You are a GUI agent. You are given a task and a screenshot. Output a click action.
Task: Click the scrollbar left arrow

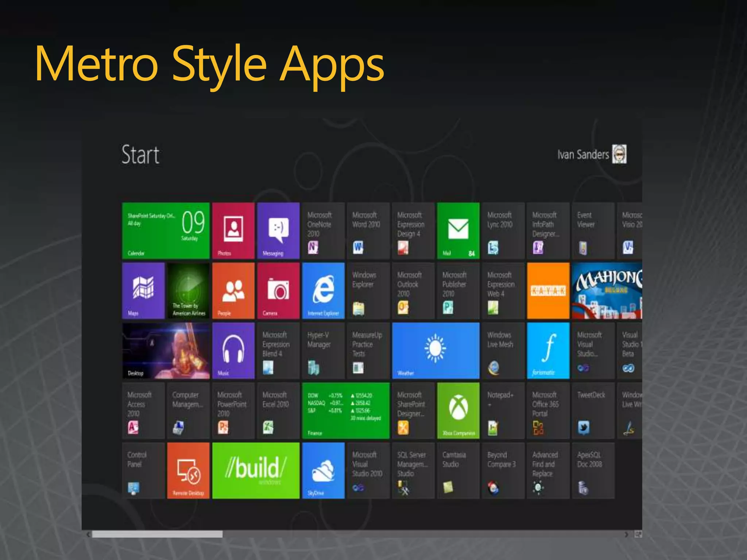coord(88,534)
